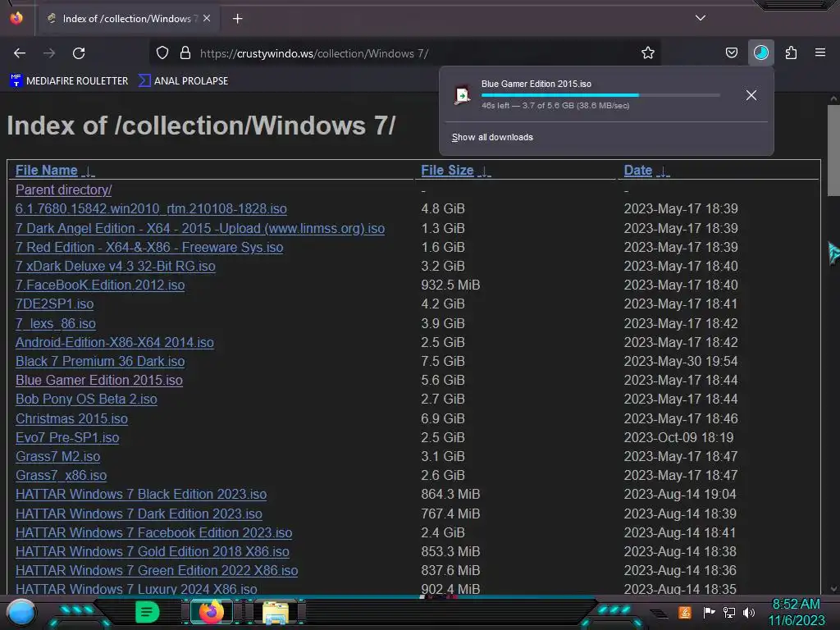Image resolution: width=840 pixels, height=630 pixels.
Task: Open the Save to Pocket icon
Action: tap(731, 53)
